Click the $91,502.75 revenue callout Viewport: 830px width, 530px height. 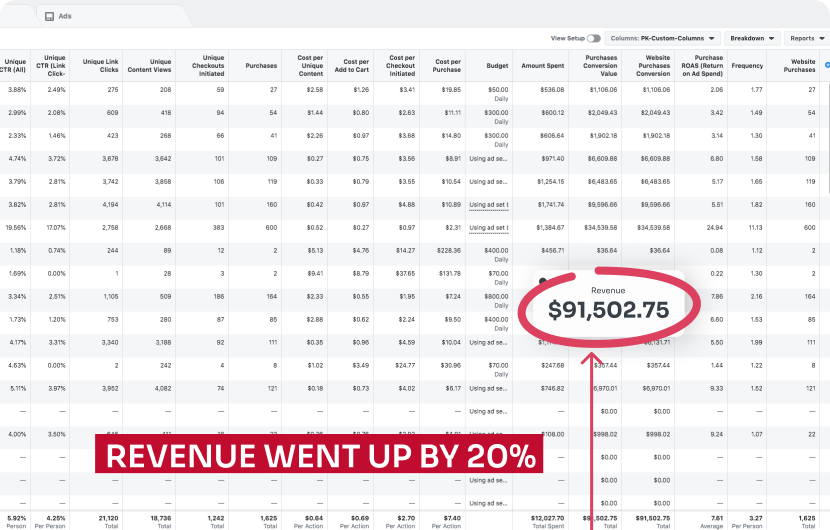pyautogui.click(x=608, y=310)
